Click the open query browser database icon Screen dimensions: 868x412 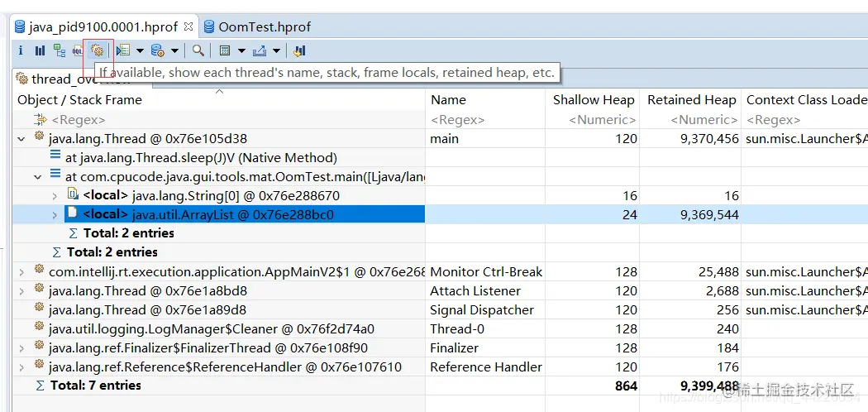point(158,51)
